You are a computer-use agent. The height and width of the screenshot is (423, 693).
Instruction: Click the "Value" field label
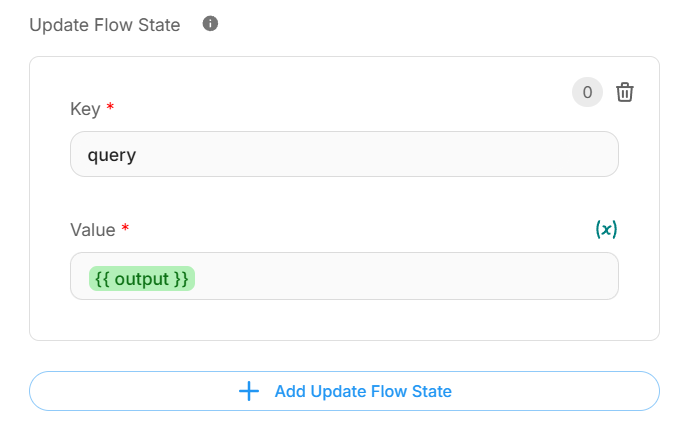click(93, 230)
